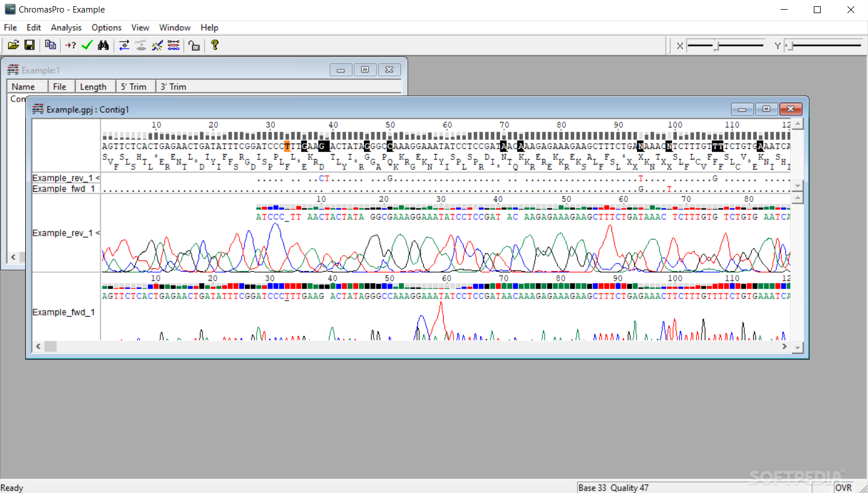Click the Example:1 window title icon
Image resolution: width=868 pixels, height=493 pixels.
[x=13, y=70]
